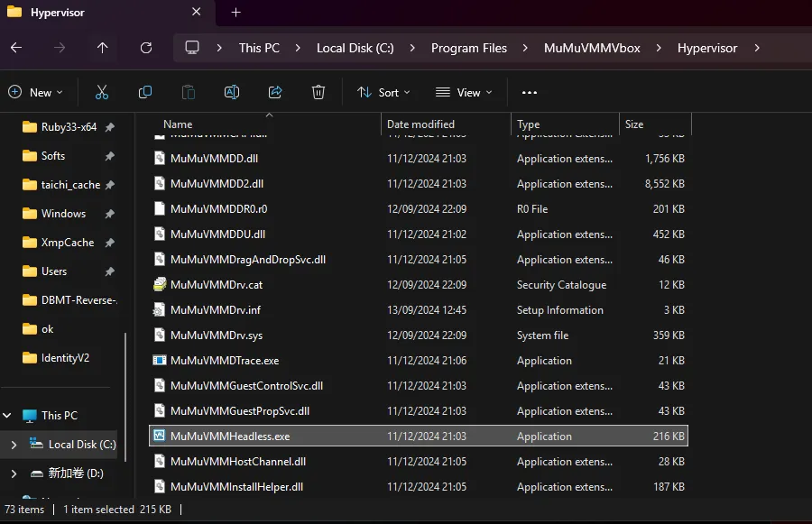Select MuMuVMMDDU.dll file

coord(419,234)
